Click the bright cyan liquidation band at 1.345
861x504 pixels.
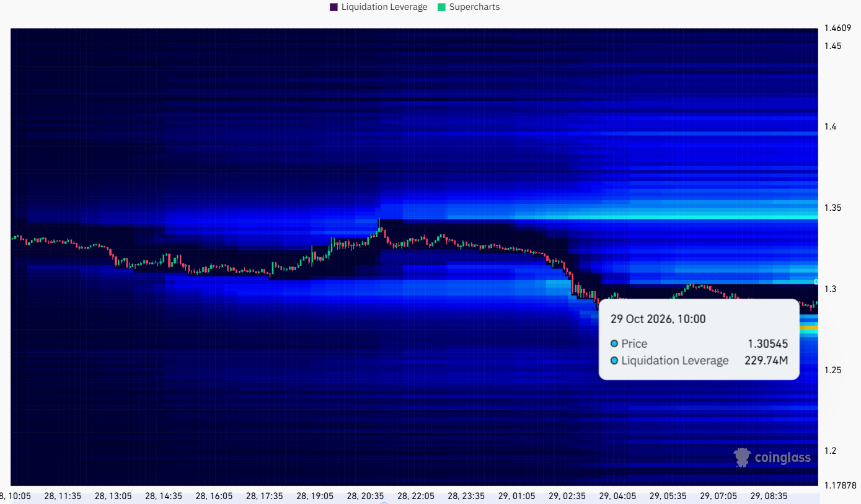(666, 217)
